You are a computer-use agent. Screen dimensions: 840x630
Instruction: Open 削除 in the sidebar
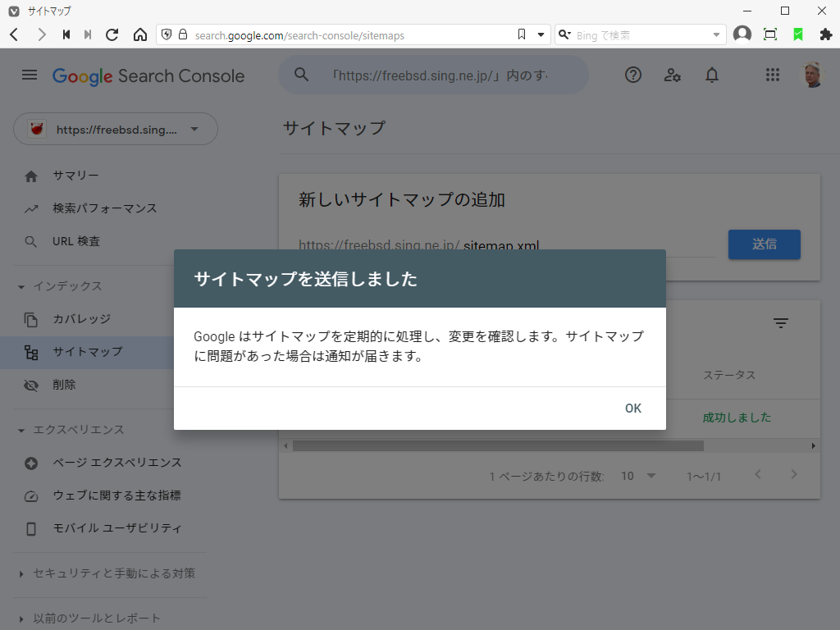pyautogui.click(x=64, y=386)
